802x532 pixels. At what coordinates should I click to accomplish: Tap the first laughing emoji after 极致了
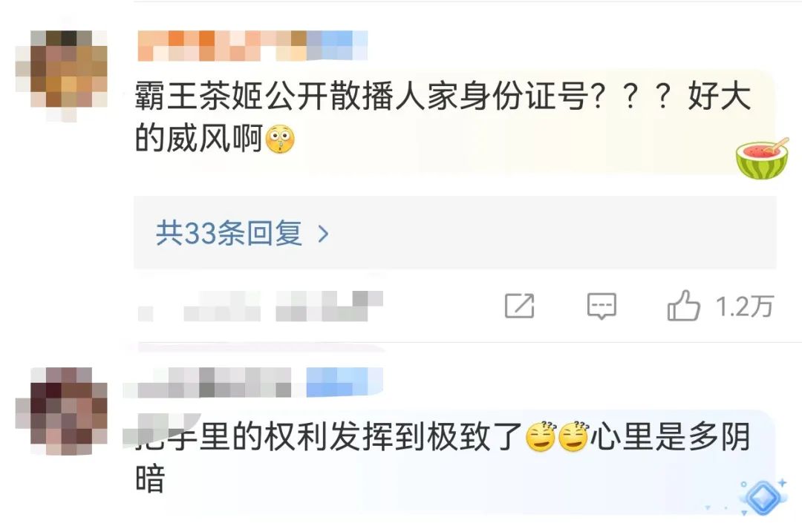(541, 438)
